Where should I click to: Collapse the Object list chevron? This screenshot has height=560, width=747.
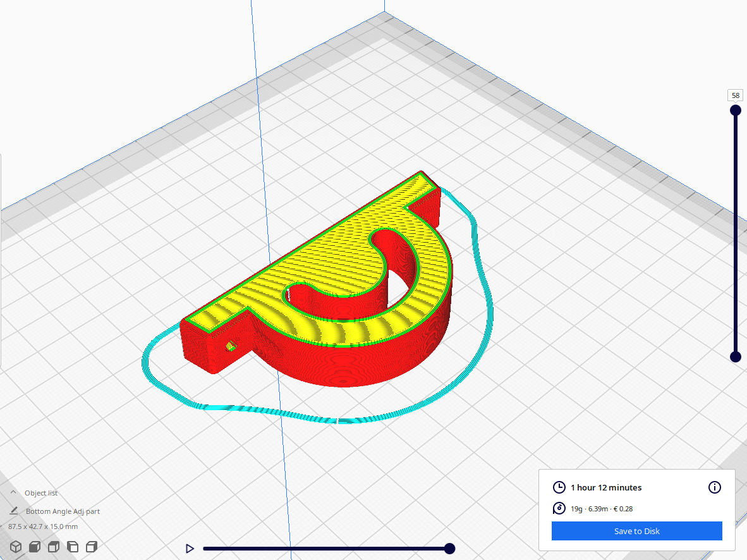click(13, 492)
